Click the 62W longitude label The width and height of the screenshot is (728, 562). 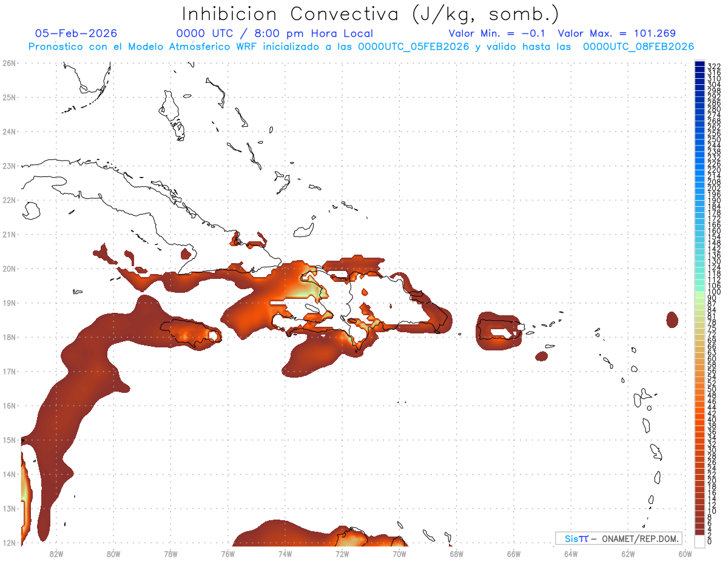pyautogui.click(x=628, y=554)
